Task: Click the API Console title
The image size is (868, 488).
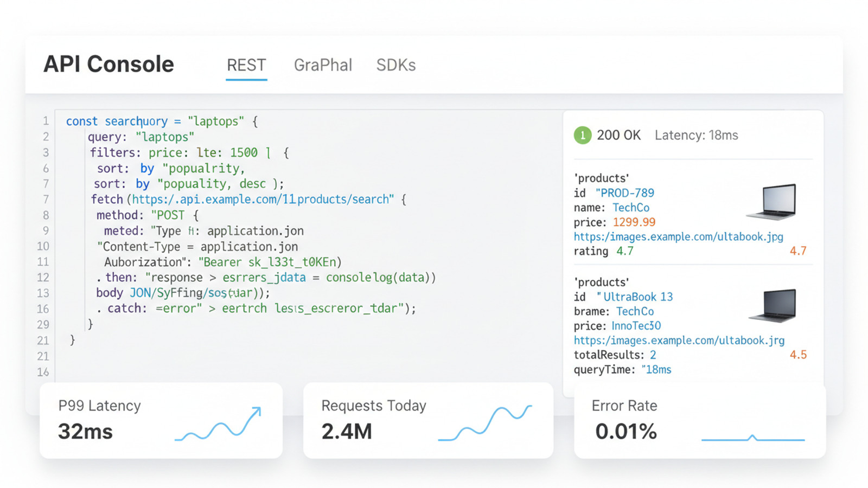Action: click(108, 64)
